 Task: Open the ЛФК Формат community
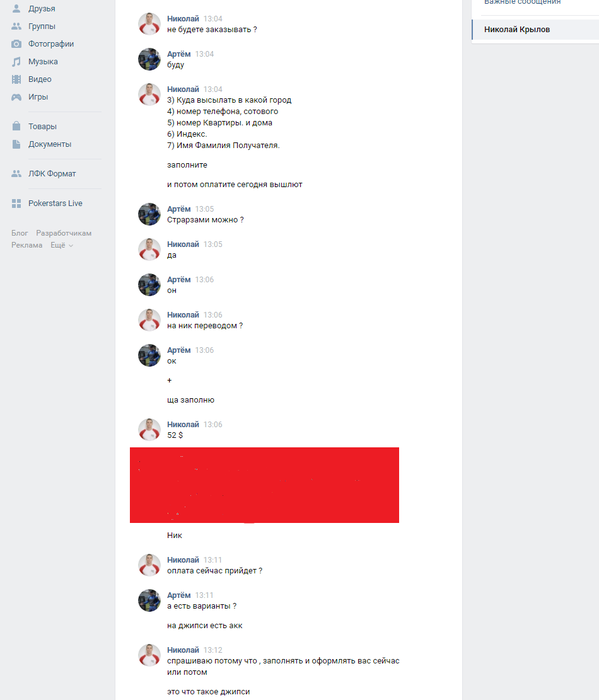point(52,174)
